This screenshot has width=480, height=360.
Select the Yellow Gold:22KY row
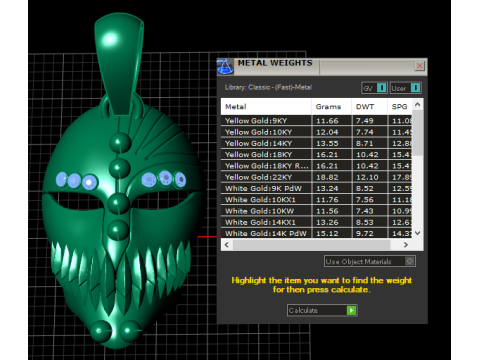(x=316, y=177)
